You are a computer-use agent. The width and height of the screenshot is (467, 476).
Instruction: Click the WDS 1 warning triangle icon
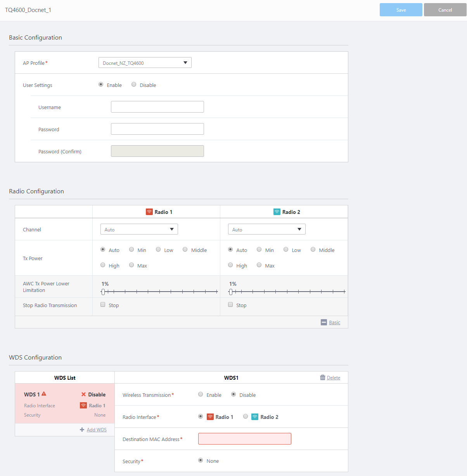pos(44,394)
